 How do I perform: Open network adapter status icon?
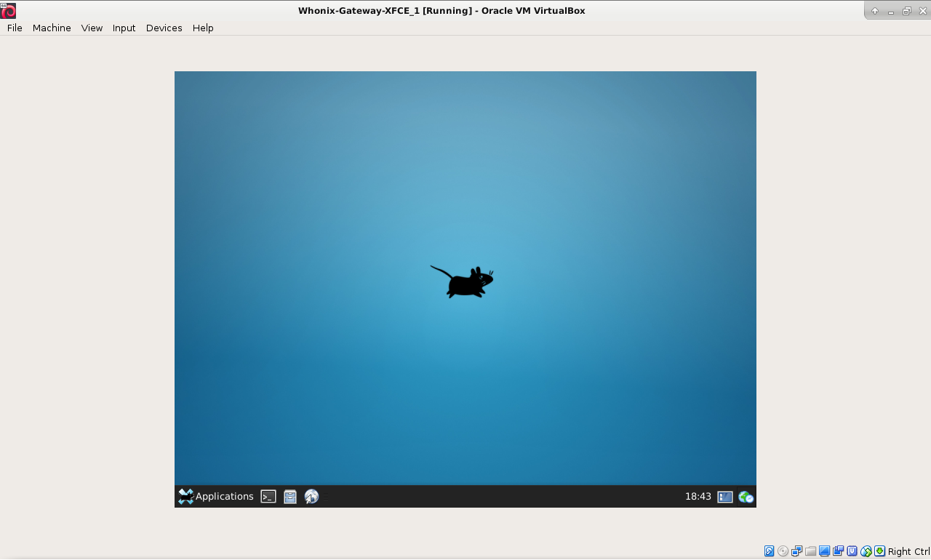tap(796, 551)
